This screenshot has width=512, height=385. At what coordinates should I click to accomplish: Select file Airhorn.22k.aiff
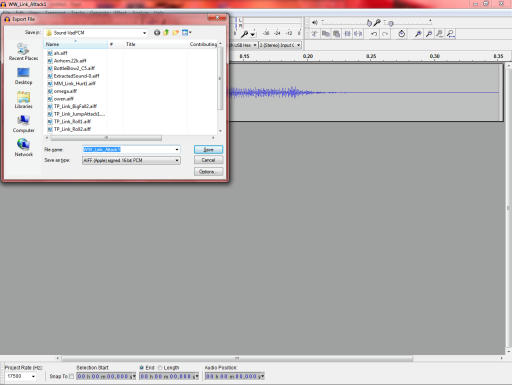[67, 61]
